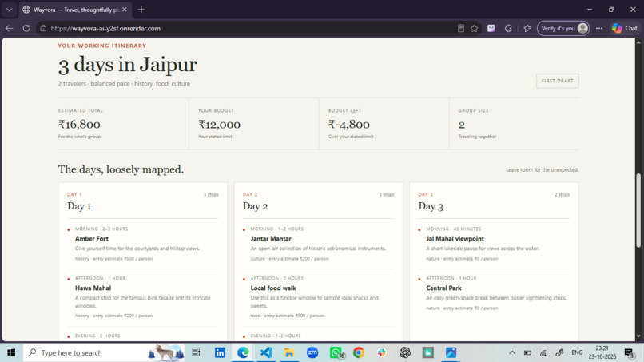Select the Amber Fort stop
The width and height of the screenshot is (644, 362).
92,239
